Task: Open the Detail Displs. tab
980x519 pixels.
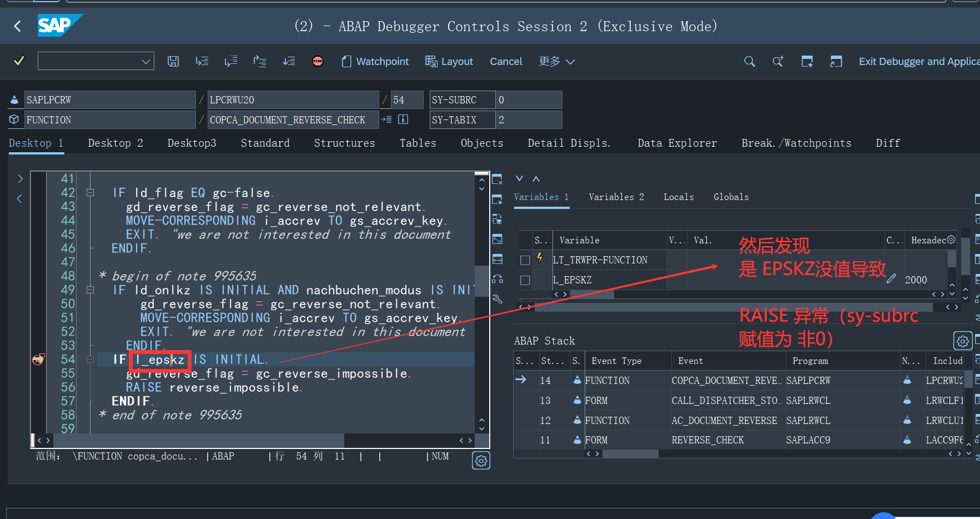Action: [569, 143]
